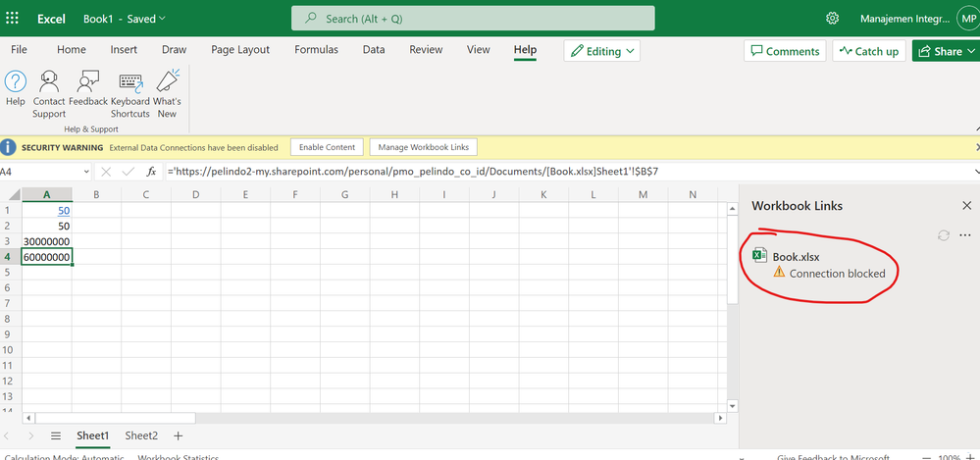Open Contact Support in ribbon
Image resolution: width=980 pixels, height=460 pixels.
[49, 94]
